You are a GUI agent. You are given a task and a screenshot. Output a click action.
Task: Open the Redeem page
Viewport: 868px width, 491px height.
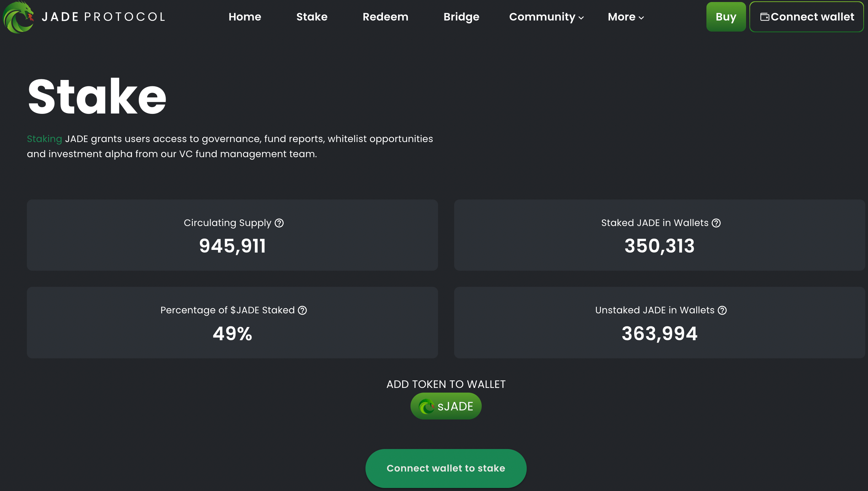[x=385, y=17]
